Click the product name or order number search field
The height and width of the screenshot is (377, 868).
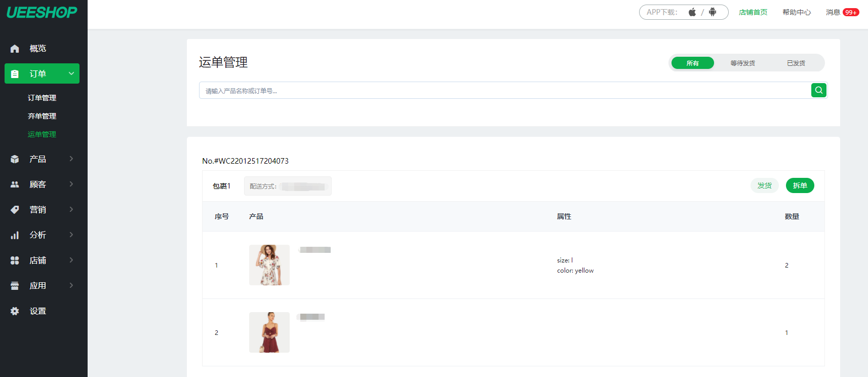pos(504,91)
